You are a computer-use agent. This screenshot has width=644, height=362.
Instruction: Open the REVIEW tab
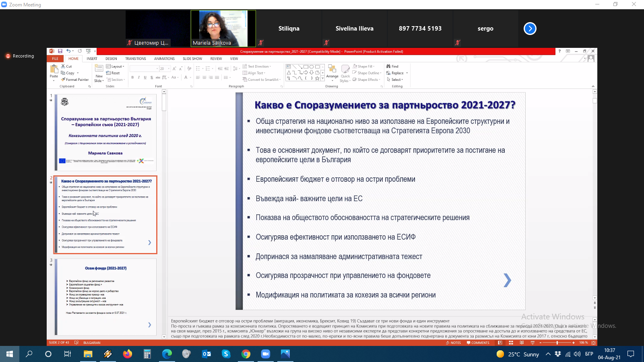click(216, 59)
